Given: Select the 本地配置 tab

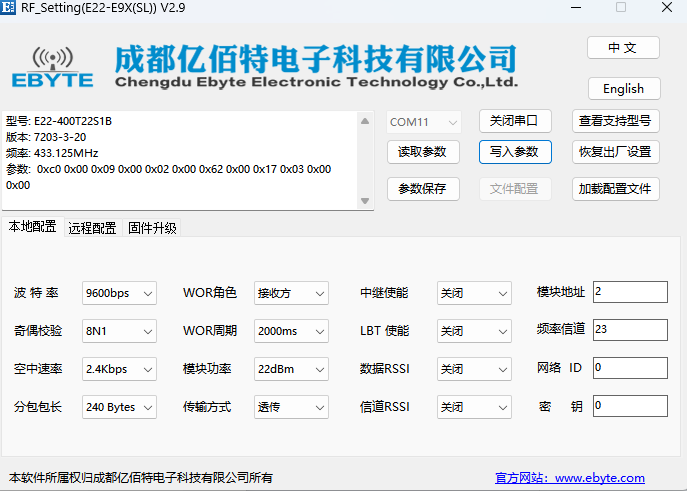Looking at the screenshot, I should coord(33,226).
